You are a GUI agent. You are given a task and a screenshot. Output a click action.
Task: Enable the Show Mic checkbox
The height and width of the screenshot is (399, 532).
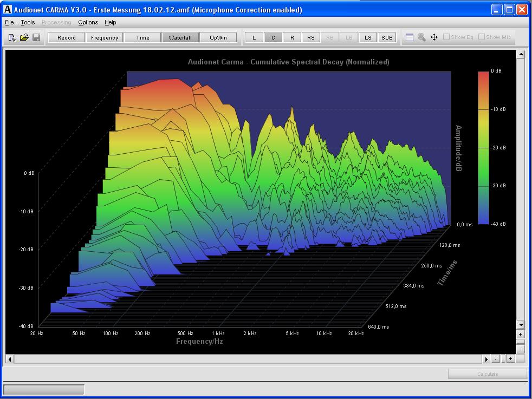point(482,37)
